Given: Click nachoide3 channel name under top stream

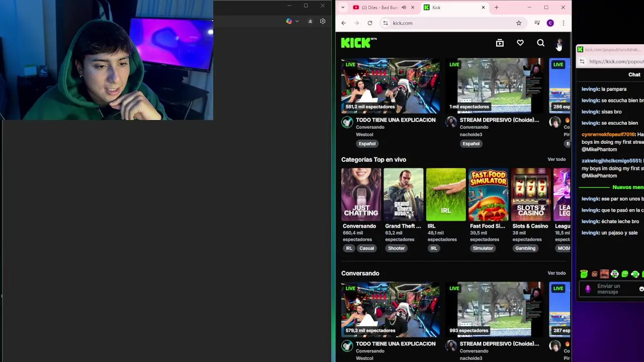Looking at the screenshot, I should point(471,134).
